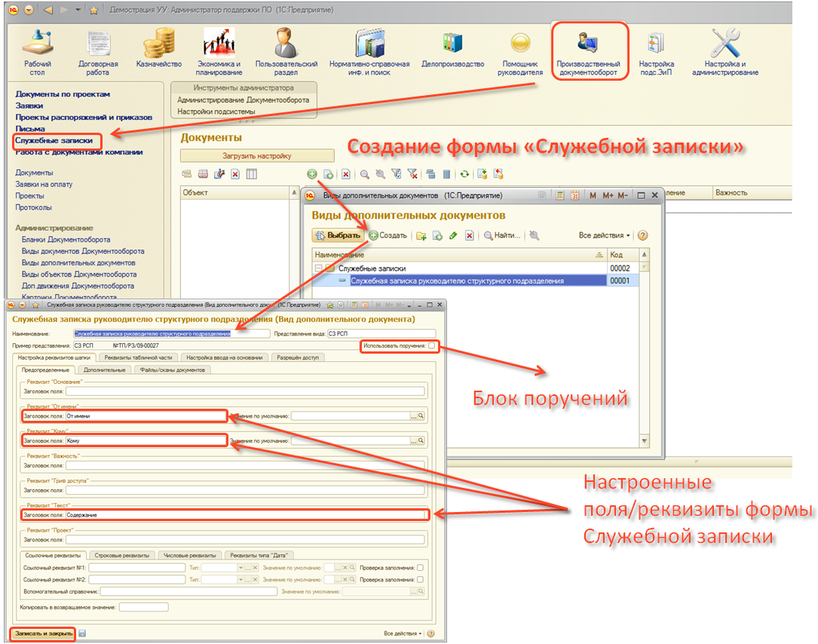
Task: Click the green add document icon in Документы toolbar
Action: click(311, 174)
